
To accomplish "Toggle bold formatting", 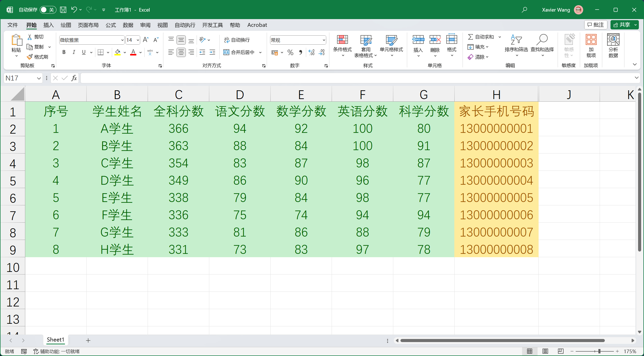I will [x=64, y=52].
